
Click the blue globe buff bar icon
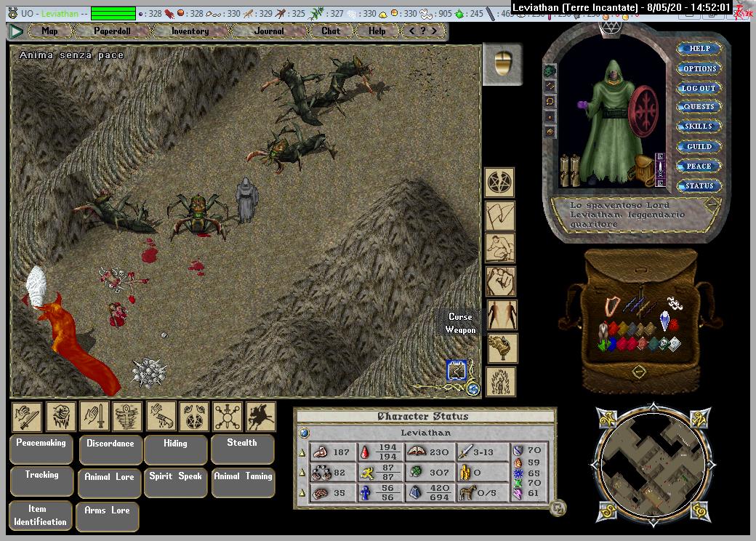click(473, 388)
